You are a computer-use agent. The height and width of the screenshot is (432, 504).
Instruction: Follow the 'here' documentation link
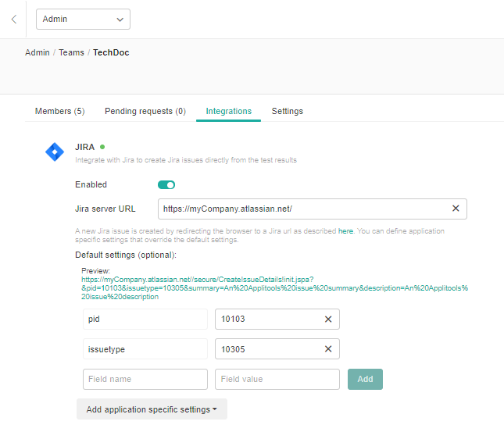tap(345, 231)
